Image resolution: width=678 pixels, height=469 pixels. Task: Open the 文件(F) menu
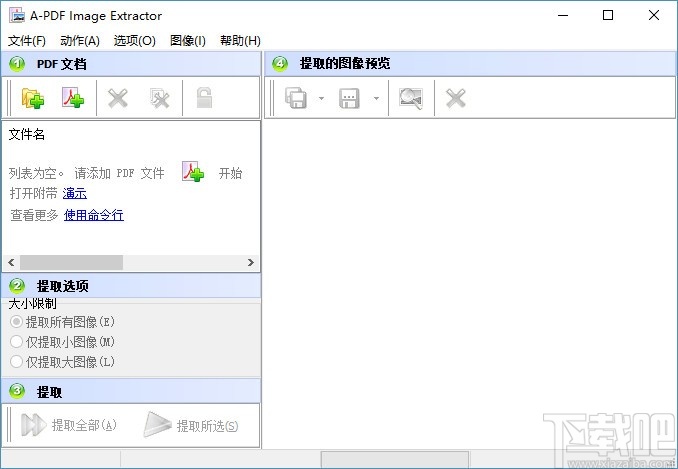pyautogui.click(x=27, y=41)
